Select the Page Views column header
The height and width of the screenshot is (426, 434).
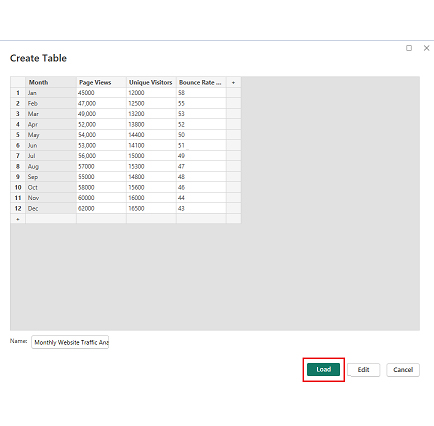coord(101,82)
